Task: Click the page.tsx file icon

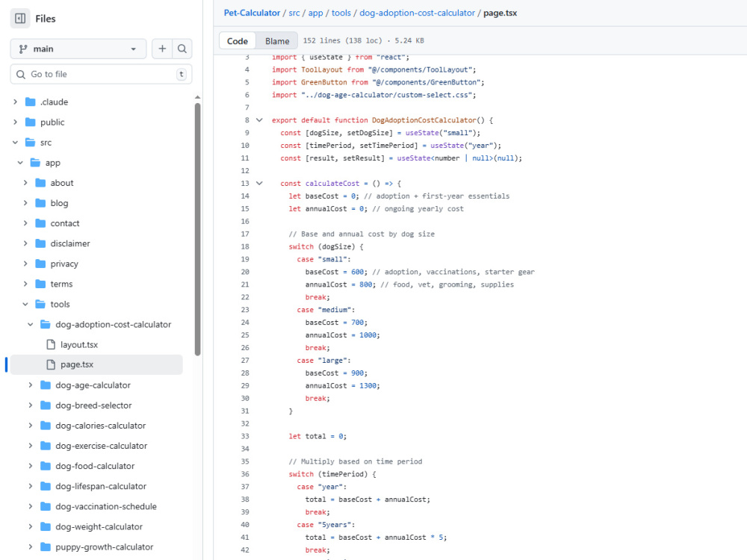Action: 51,364
